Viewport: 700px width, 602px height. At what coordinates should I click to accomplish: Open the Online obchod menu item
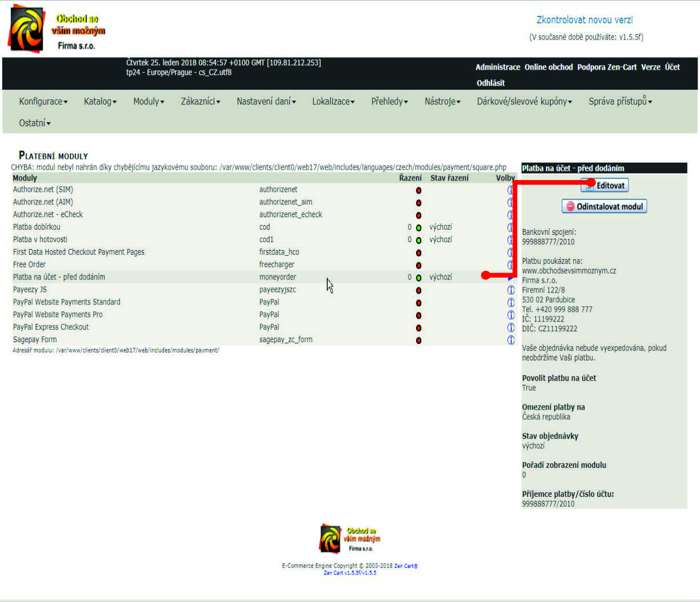pyautogui.click(x=549, y=67)
